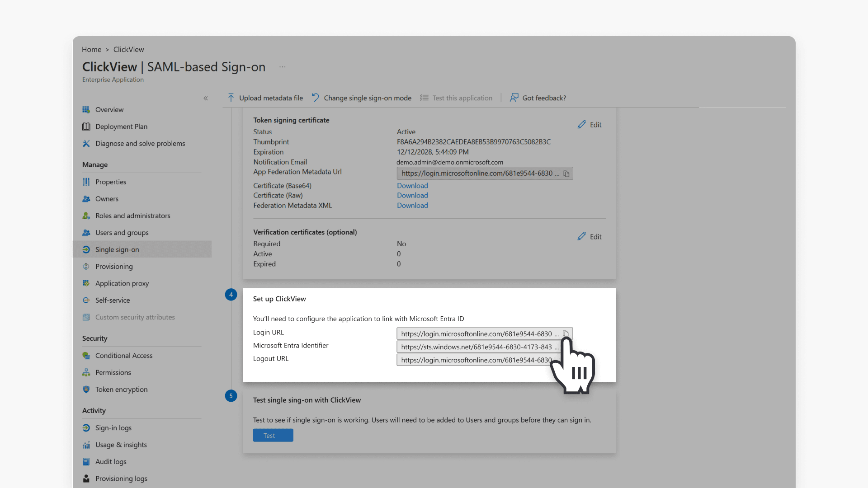Viewport: 868px width, 488px height.
Task: Click the Audit logs icon
Action: pos(86,462)
